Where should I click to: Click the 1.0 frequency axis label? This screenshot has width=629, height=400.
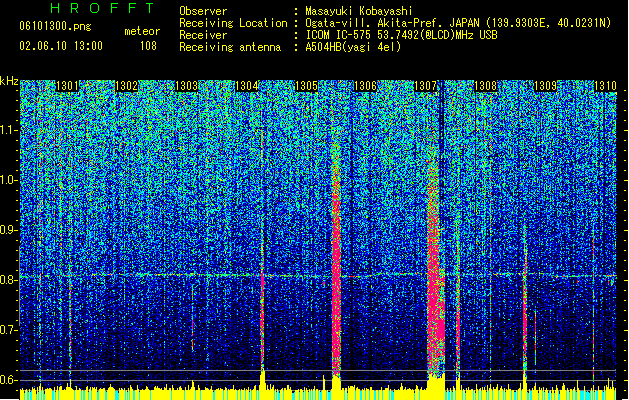[9, 180]
